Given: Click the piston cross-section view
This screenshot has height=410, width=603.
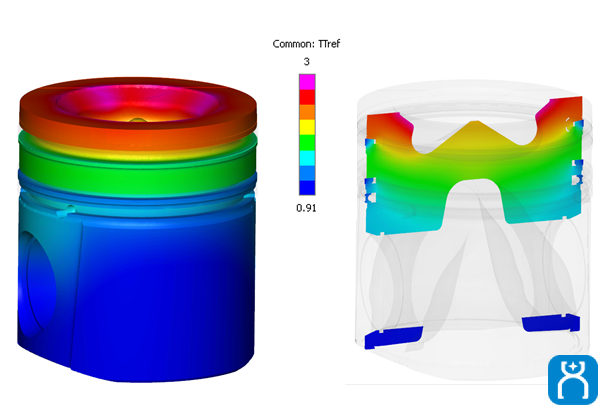Looking at the screenshot, I should 473,231.
